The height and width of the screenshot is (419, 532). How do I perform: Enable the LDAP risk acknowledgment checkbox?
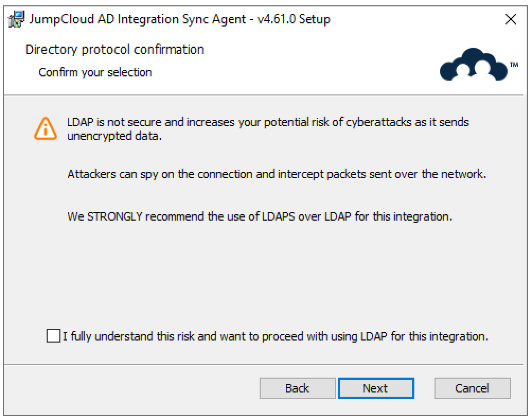click(54, 336)
